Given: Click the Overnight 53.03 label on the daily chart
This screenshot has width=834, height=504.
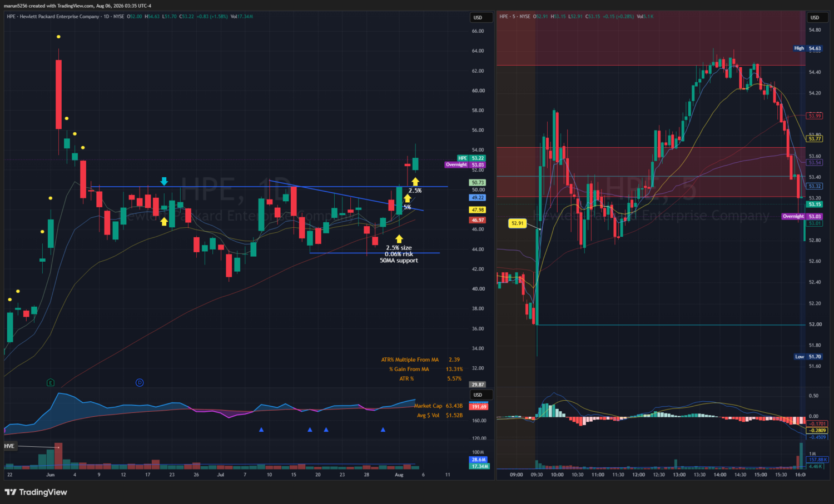Looking at the screenshot, I should click(x=465, y=165).
